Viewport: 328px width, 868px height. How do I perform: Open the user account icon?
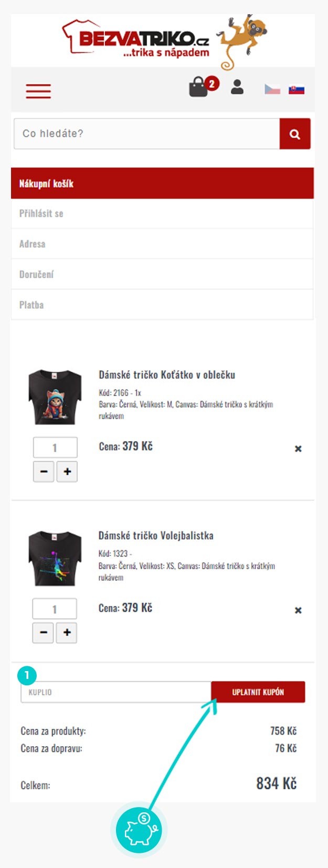(237, 87)
